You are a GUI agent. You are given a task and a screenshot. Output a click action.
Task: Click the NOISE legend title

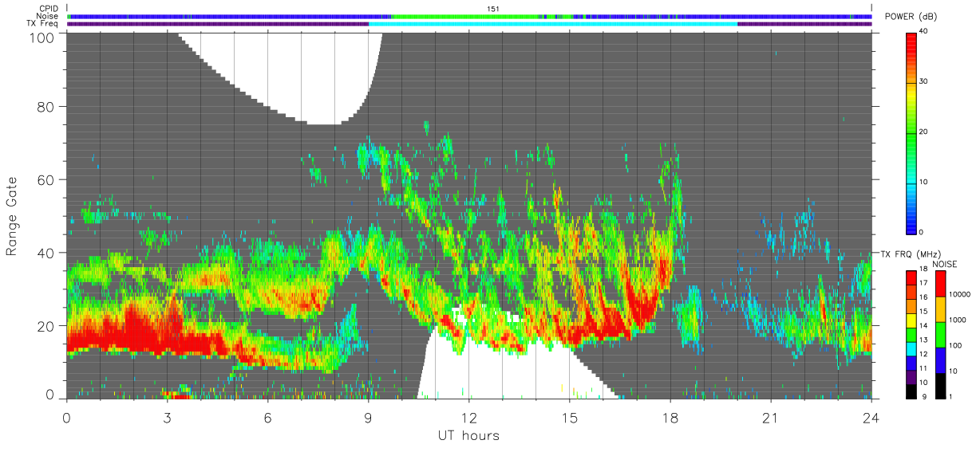click(944, 263)
